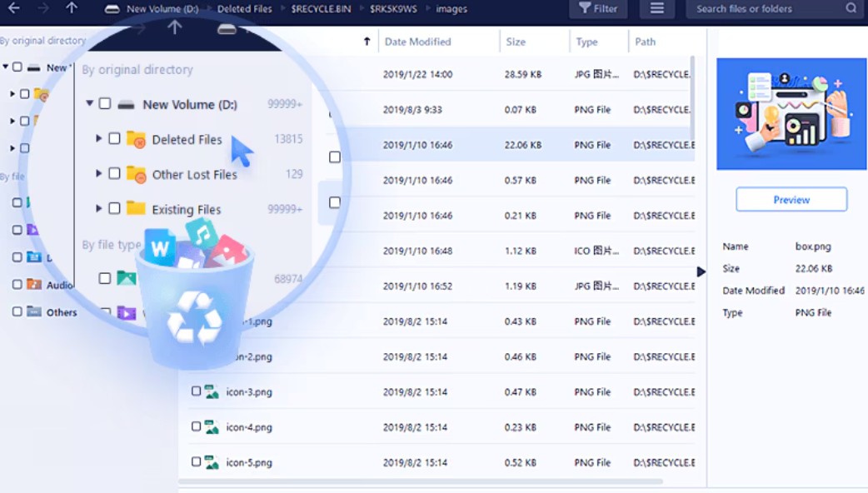
Task: Check the Others file type checkbox
Action: pos(17,311)
